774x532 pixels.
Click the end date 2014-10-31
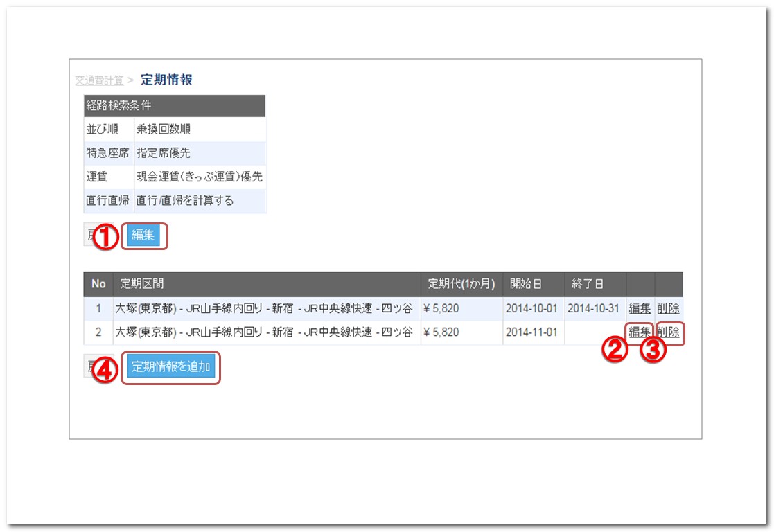593,308
